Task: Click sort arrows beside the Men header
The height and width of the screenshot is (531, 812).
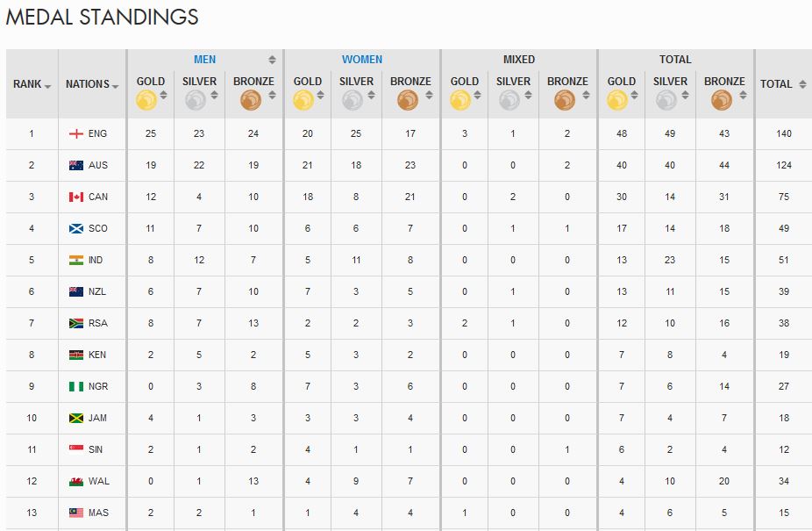Action: tap(272, 60)
